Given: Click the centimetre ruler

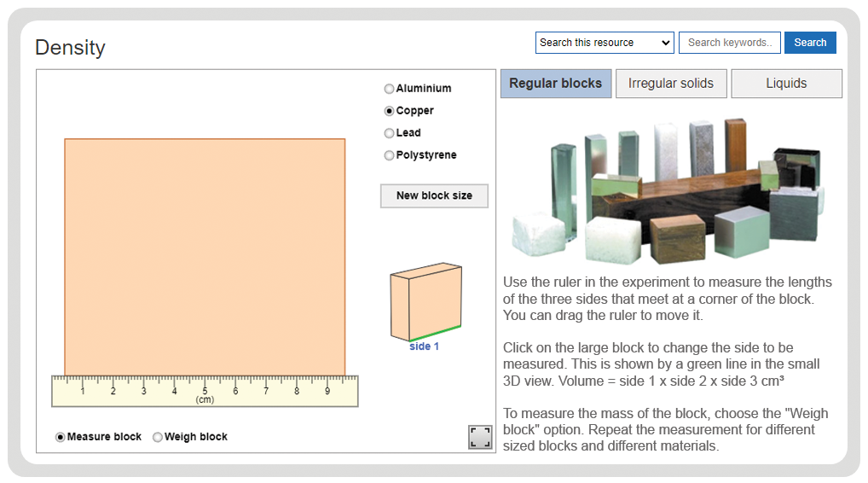Looking at the screenshot, I should (205, 391).
